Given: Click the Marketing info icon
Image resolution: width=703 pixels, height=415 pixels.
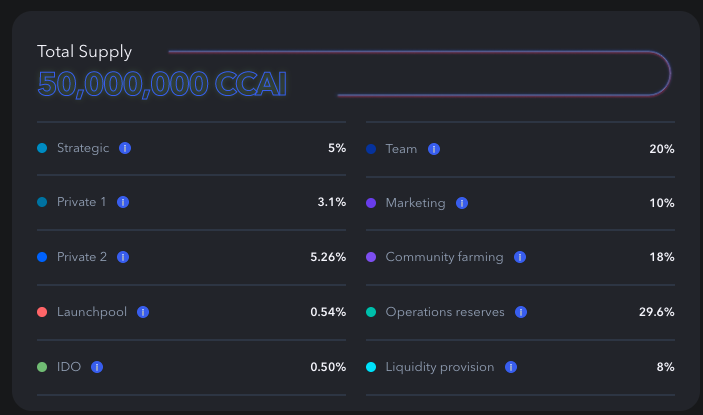Looking at the screenshot, I should click(x=462, y=203).
